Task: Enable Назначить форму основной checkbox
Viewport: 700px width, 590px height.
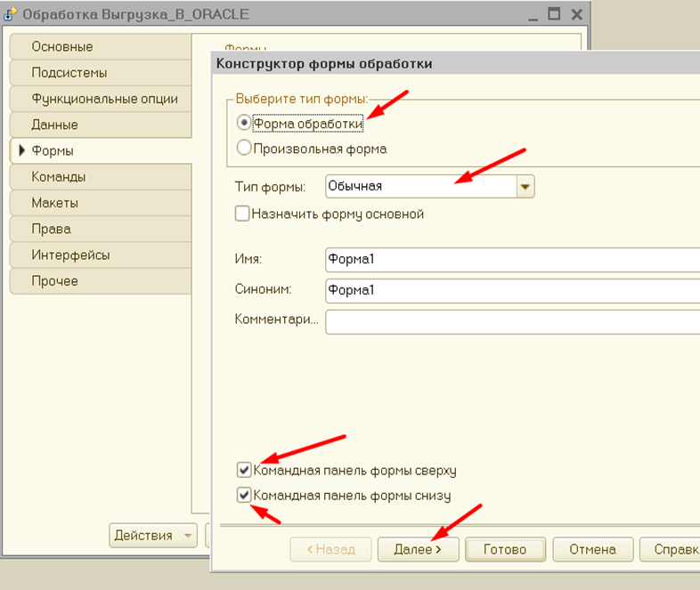Action: [242, 214]
